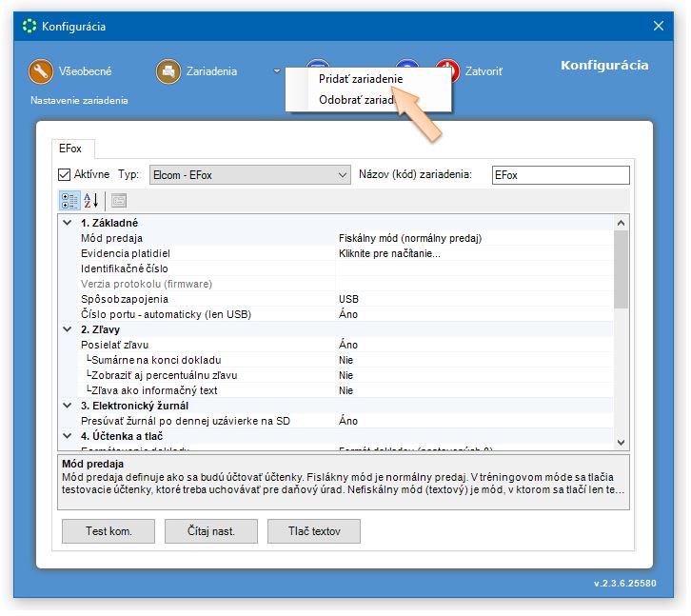
Task: Click the Zariadenia printer icon
Action: tap(168, 71)
